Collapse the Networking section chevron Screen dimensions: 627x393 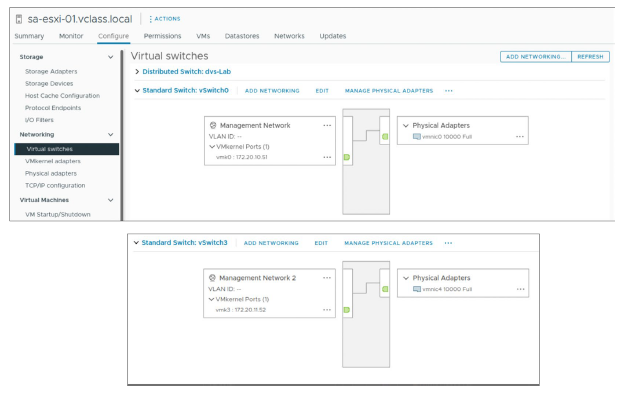click(x=110, y=135)
